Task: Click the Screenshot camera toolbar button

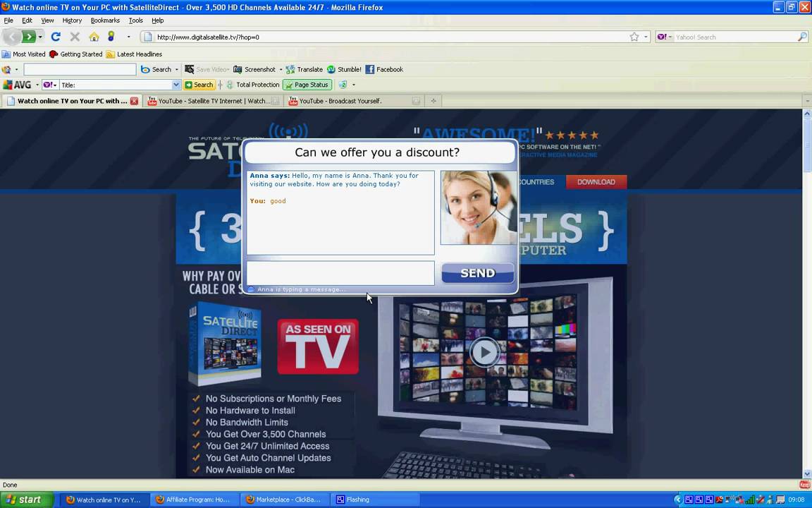Action: [254, 69]
